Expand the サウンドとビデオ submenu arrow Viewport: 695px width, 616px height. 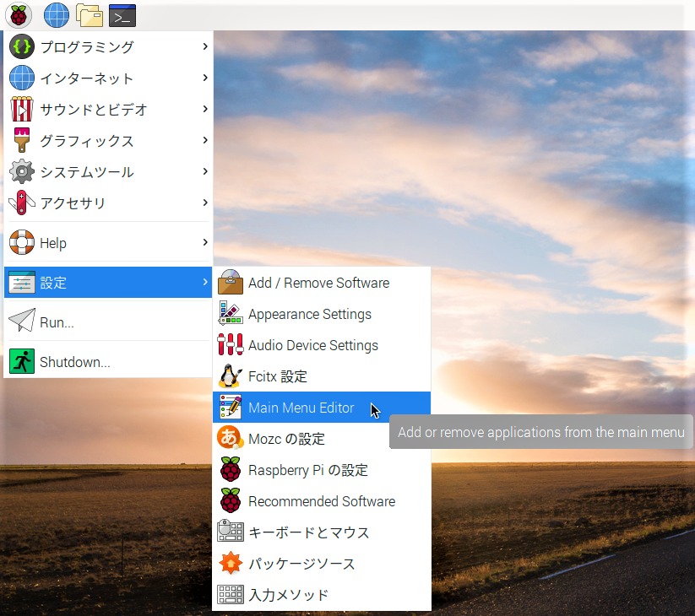pos(204,109)
